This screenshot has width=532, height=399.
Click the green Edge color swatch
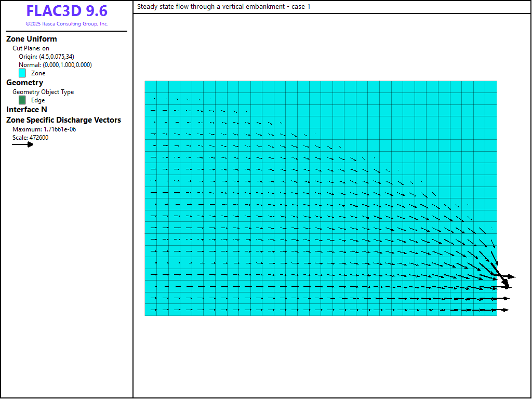22,100
